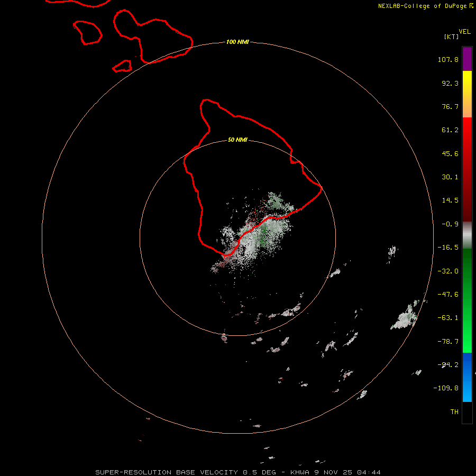This screenshot has height=476, width=476.
Task: Click the 61.2 velocity scale value
Action: click(x=450, y=130)
